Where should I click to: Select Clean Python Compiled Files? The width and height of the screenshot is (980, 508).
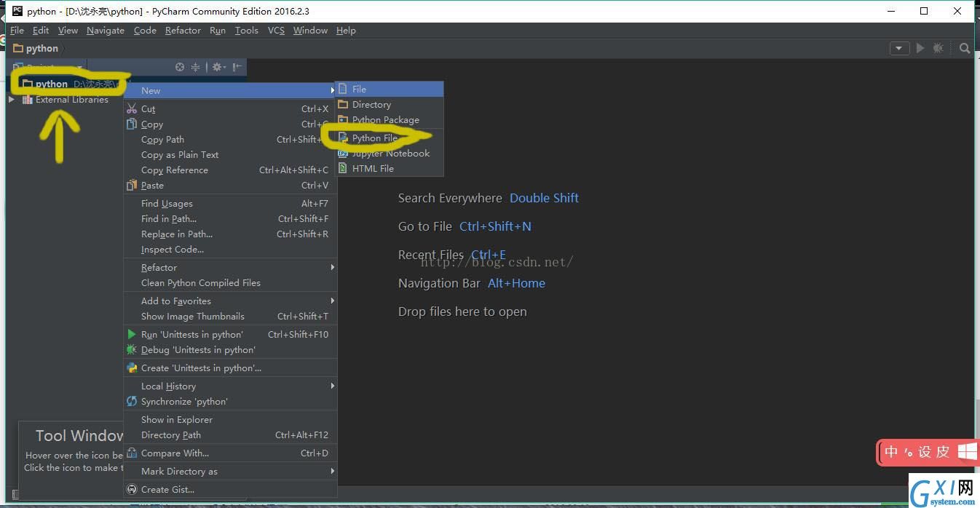(230, 282)
